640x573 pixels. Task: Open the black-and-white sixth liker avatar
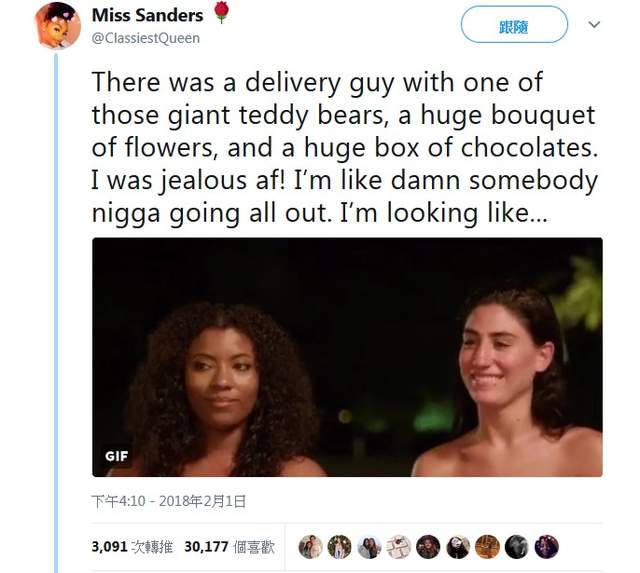[458, 546]
